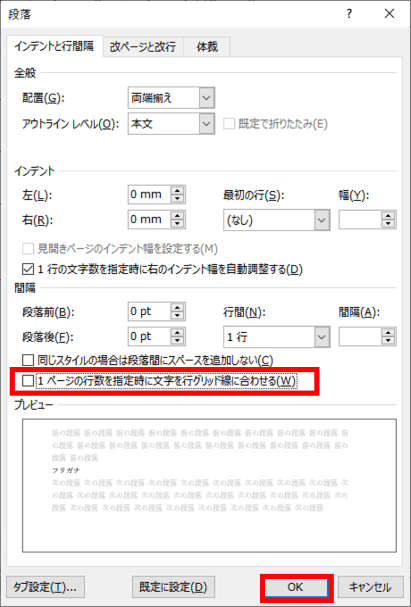Open the 配置 alignment dropdown
The width and height of the screenshot is (411, 607).
point(207,98)
